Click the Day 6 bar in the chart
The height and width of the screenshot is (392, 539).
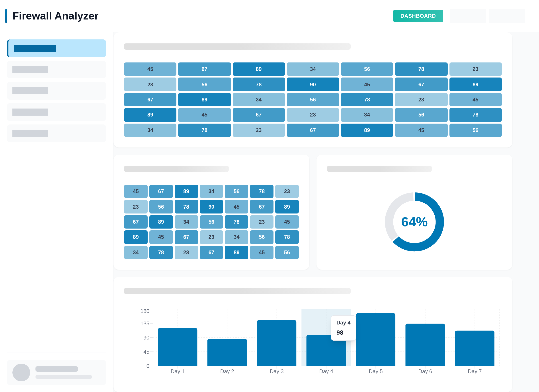(x=425, y=345)
